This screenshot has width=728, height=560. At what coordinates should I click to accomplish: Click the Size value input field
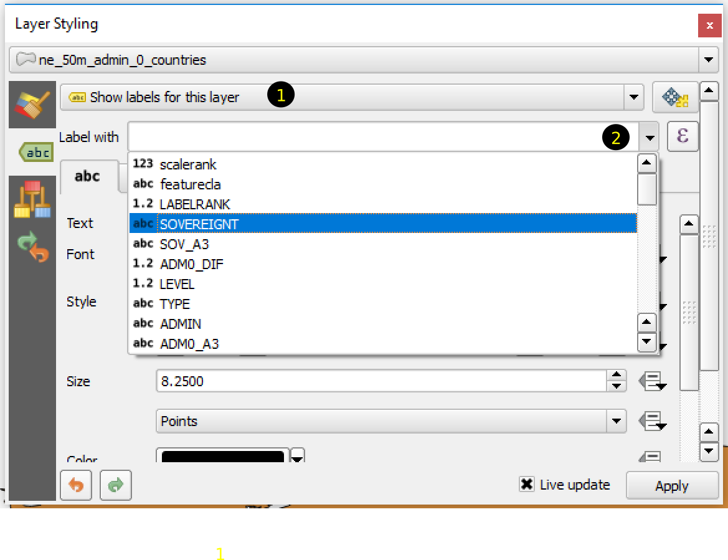point(381,381)
